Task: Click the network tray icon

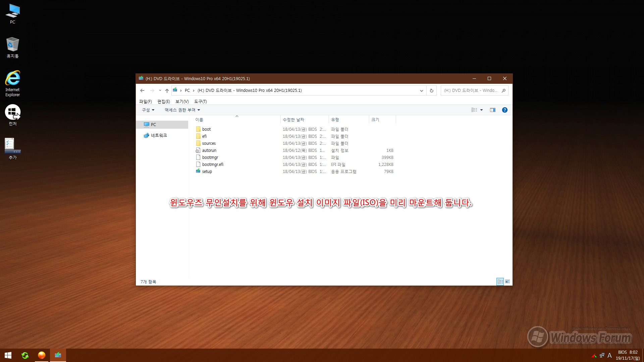Action: click(x=602, y=355)
